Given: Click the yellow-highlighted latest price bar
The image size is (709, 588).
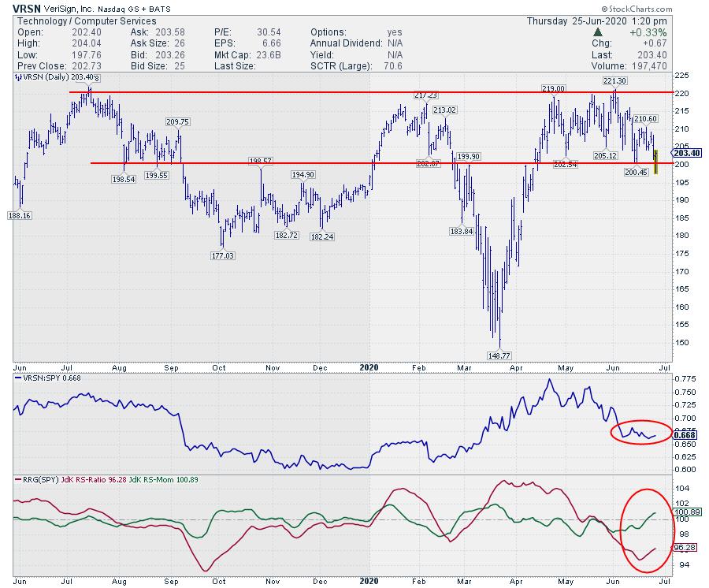Looking at the screenshot, I should 655,162.
